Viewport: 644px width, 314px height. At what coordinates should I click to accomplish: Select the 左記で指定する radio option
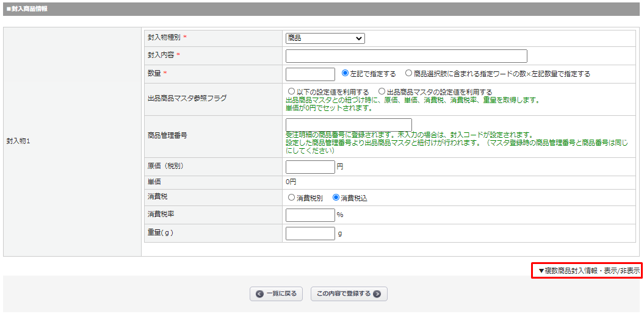point(346,74)
